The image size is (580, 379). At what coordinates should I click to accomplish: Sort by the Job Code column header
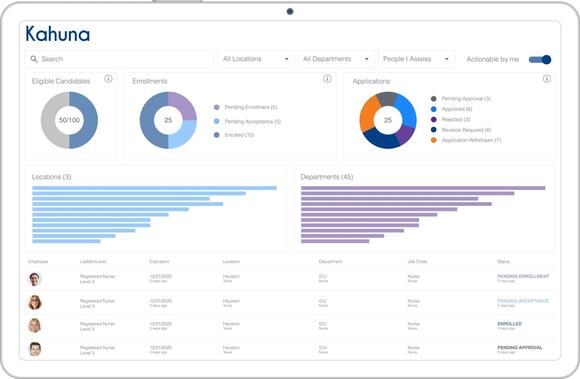tap(417, 261)
